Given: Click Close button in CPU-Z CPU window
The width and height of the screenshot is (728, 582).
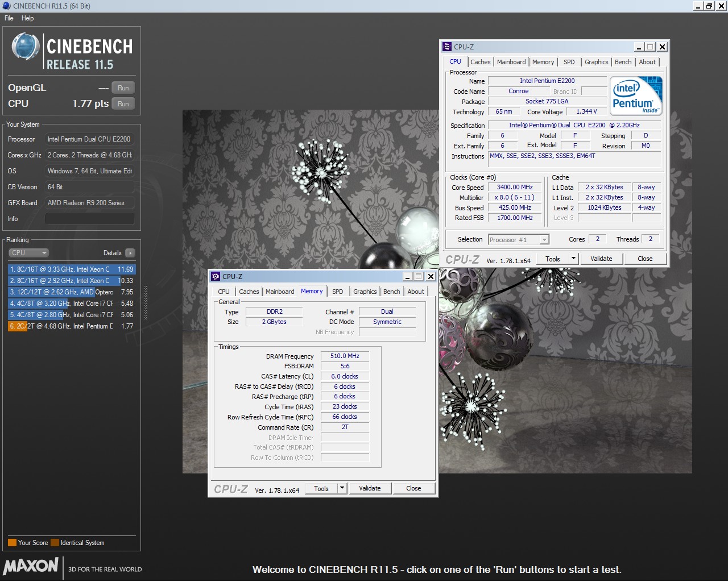Looking at the screenshot, I should pyautogui.click(x=645, y=259).
